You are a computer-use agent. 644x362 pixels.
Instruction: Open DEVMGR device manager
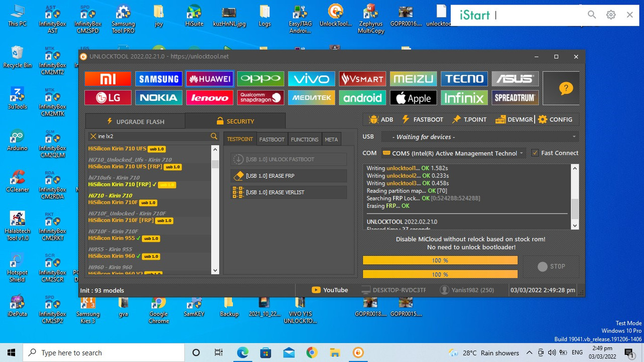(x=514, y=120)
